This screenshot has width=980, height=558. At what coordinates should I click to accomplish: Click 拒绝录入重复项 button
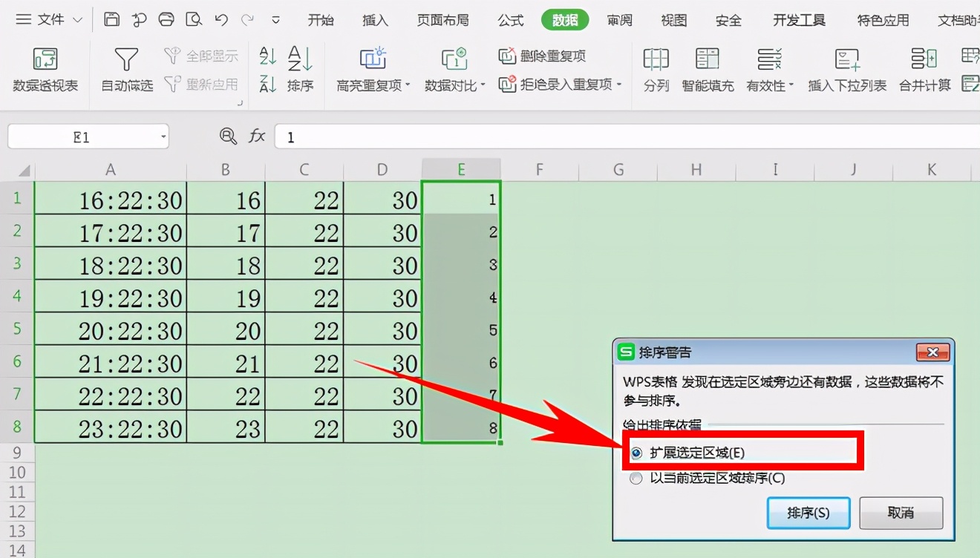557,85
